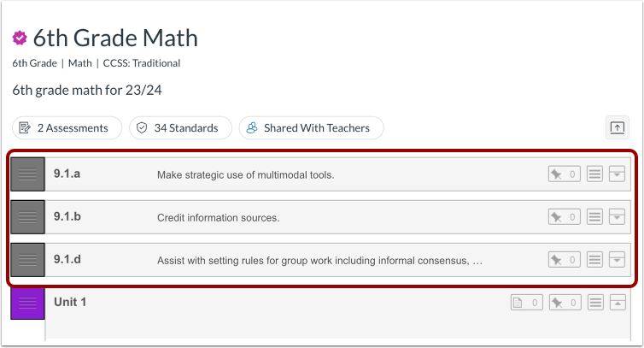Expand the 9.1.a standard dropdown arrow
This screenshot has height=348, width=644.
618,174
